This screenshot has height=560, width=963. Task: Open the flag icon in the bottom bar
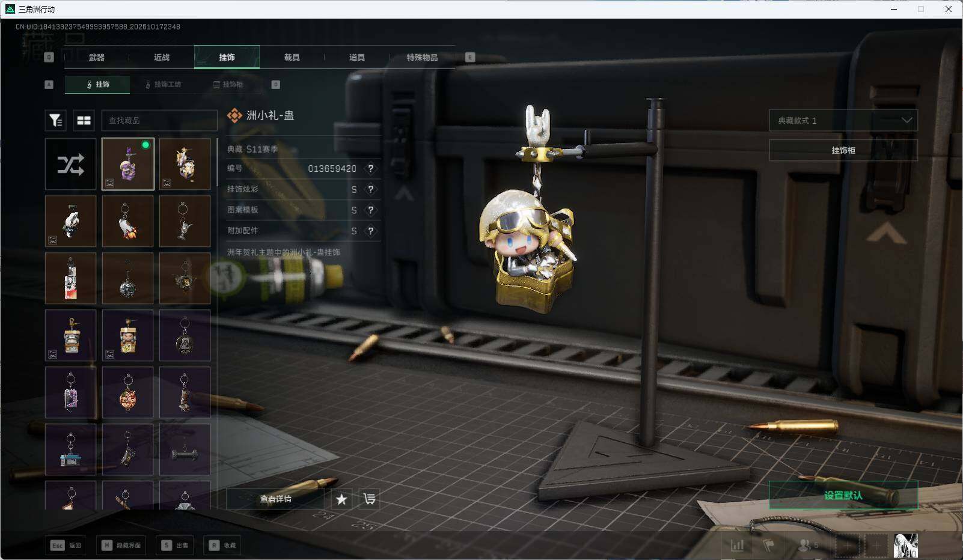[768, 546]
